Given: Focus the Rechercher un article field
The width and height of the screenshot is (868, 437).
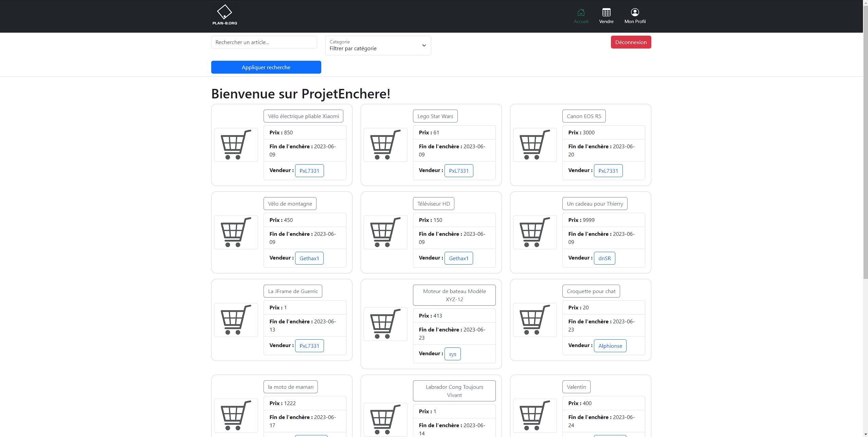Looking at the screenshot, I should (264, 42).
